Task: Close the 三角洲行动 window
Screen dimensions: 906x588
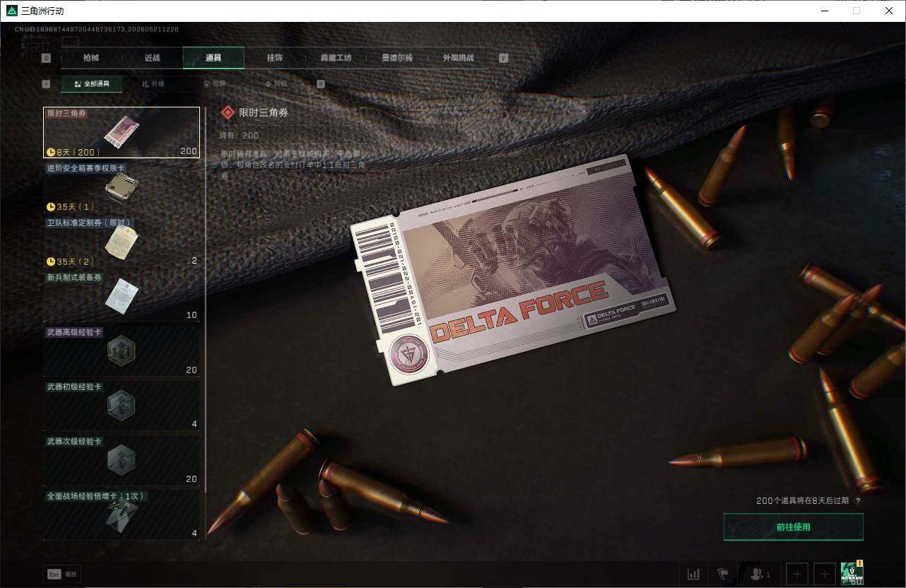Action: [889, 11]
